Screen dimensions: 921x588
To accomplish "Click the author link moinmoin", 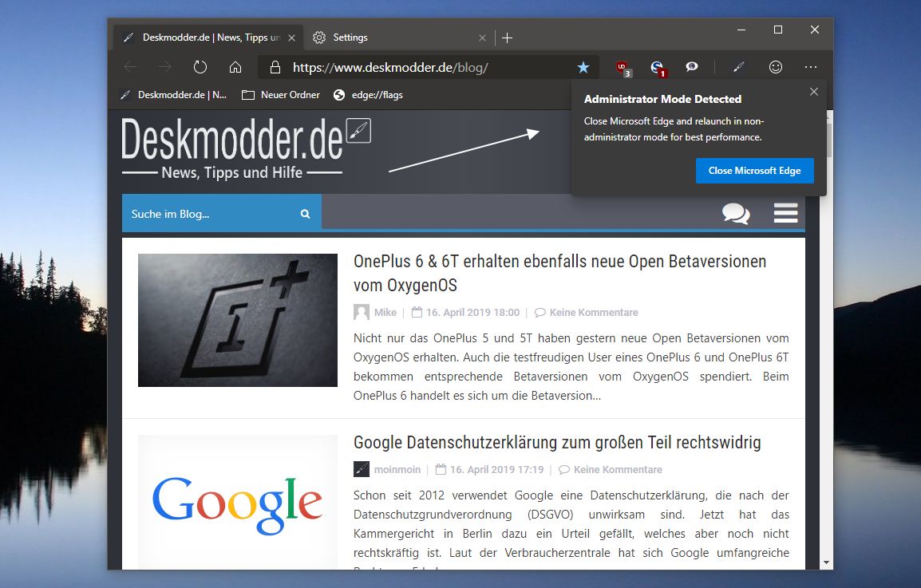I will click(397, 469).
